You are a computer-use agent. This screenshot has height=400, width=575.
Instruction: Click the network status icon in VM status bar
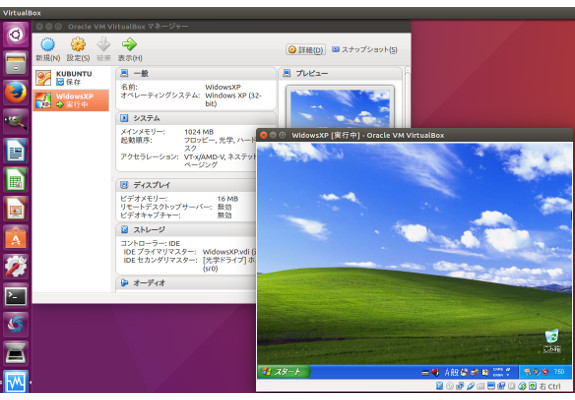(460, 386)
